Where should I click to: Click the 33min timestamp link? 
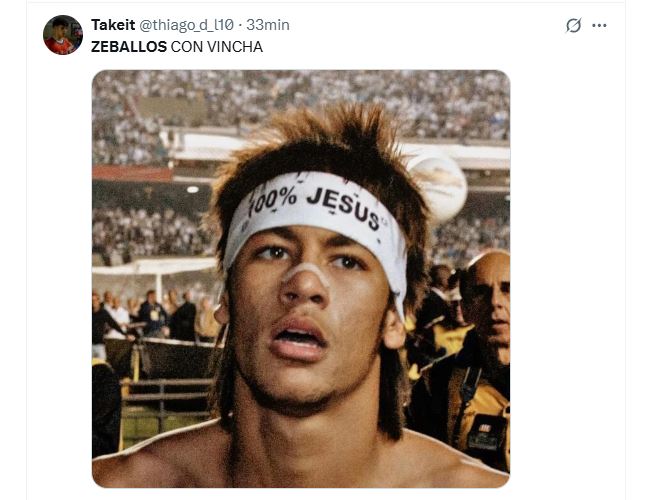(x=267, y=24)
